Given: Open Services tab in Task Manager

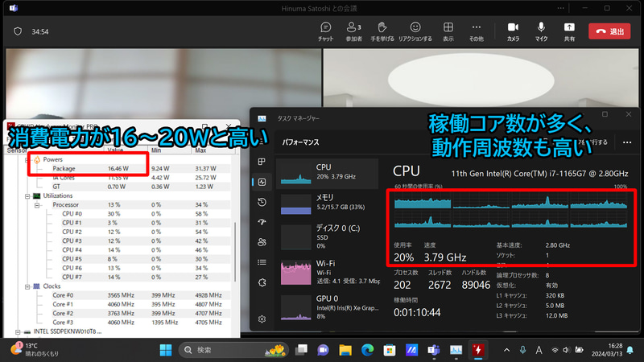Looking at the screenshot, I should point(262,282).
